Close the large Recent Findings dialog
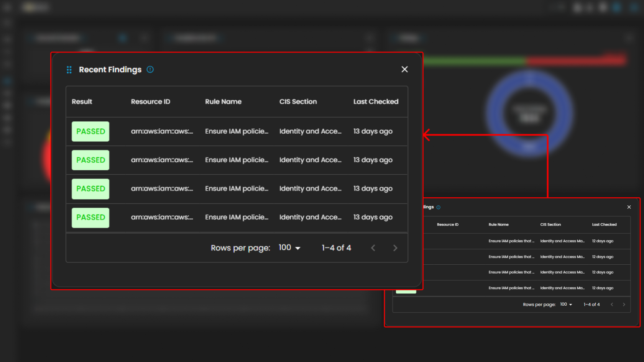 coord(404,69)
